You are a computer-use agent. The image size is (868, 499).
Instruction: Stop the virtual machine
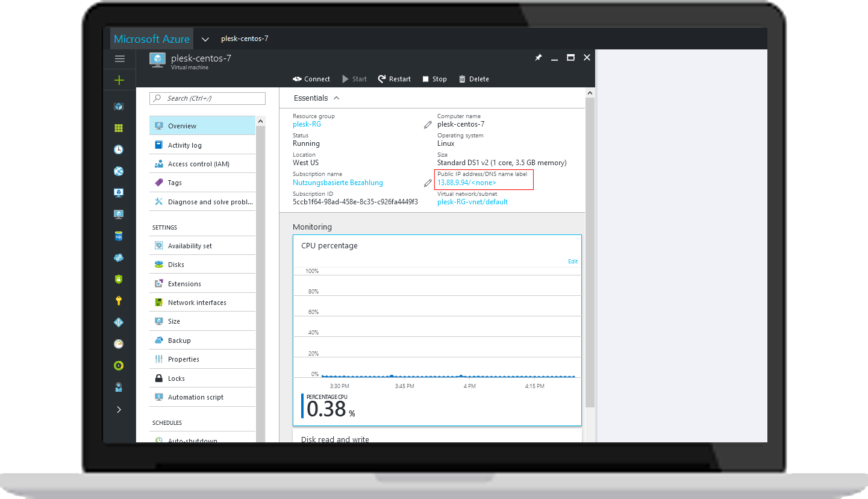(x=434, y=79)
